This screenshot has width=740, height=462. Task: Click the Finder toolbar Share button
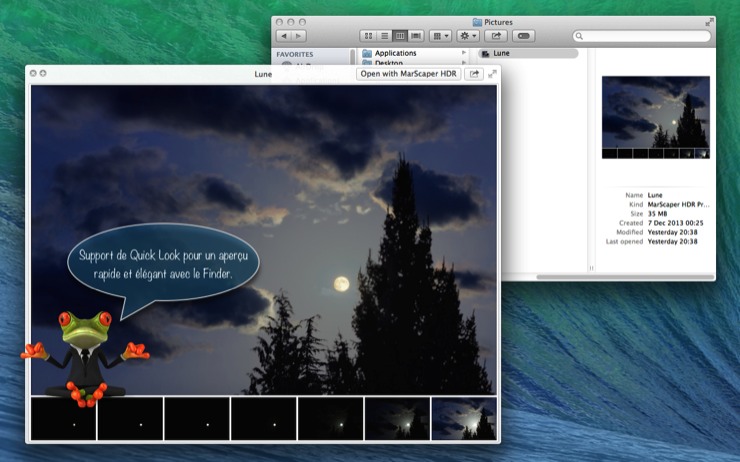(x=497, y=36)
